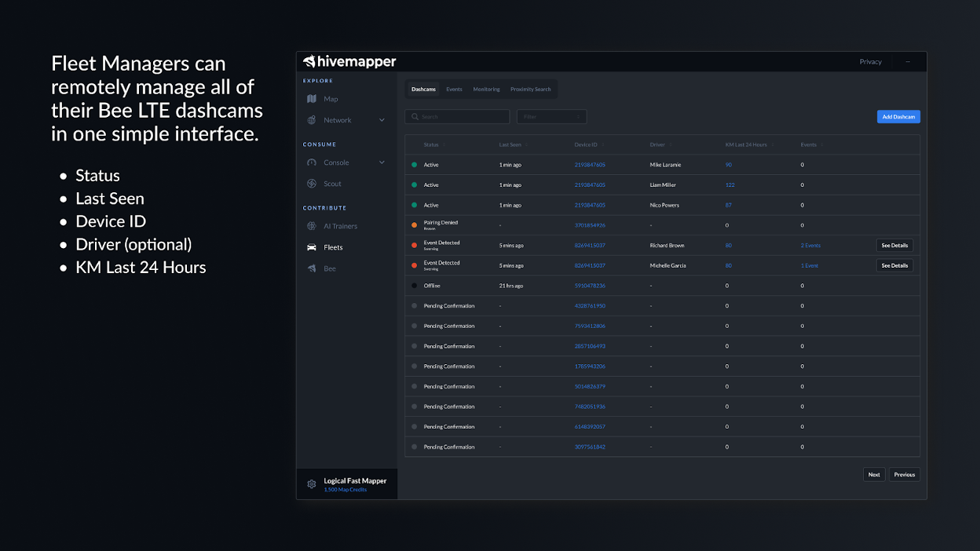Click the 1,500 Map Credits text
The width and height of the screenshot is (980, 551).
click(x=345, y=490)
